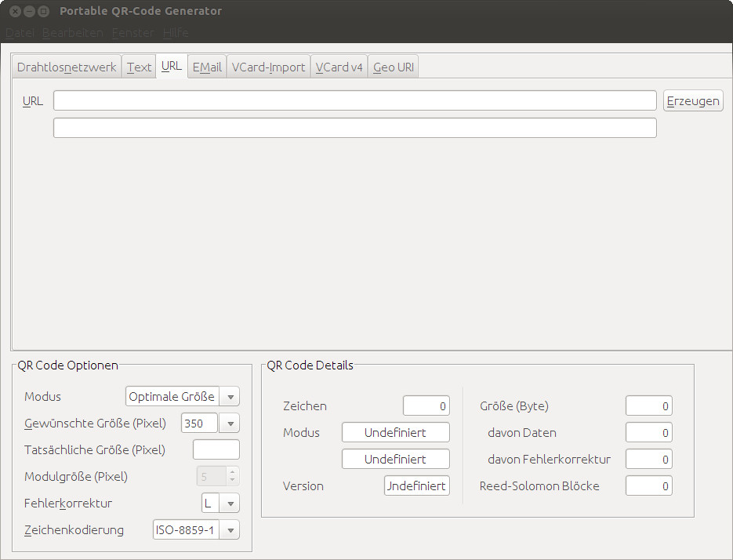733x560 pixels.
Task: Click the Zeichen count field
Action: (426, 406)
